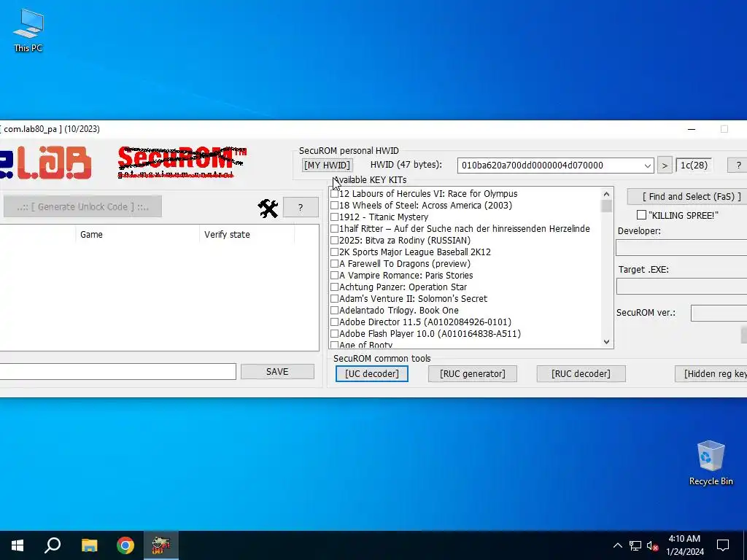Click the LAB logo image
The height and width of the screenshot is (560, 747).
click(45, 163)
